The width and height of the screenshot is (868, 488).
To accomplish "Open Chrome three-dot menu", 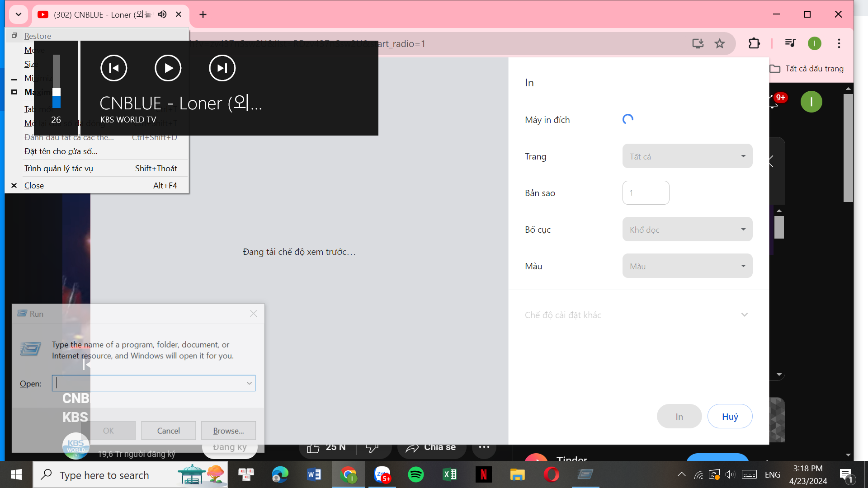I will [839, 43].
